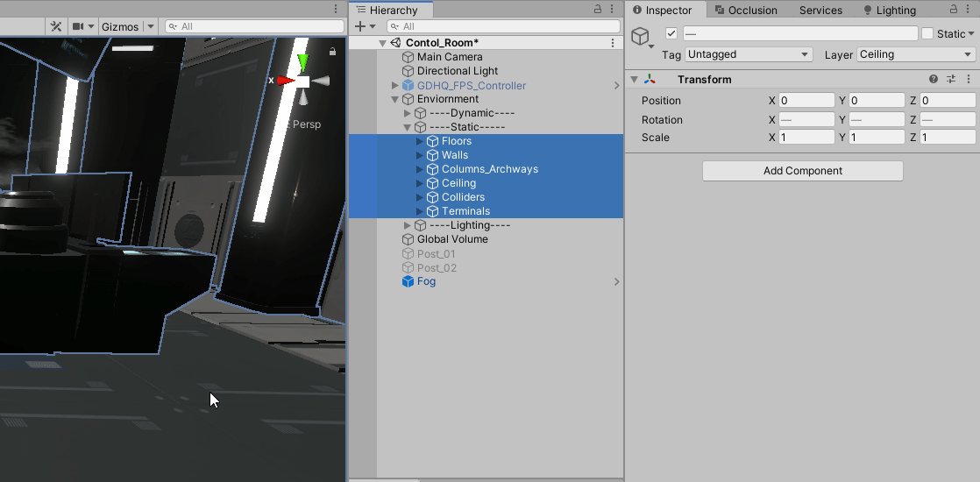Collapse the Contol_Room scene

click(x=382, y=43)
